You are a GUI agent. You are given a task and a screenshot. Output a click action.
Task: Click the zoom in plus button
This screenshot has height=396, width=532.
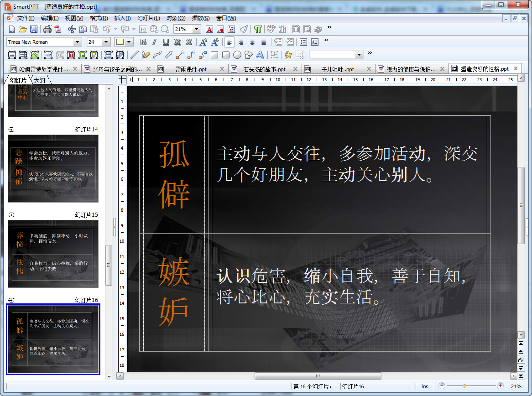coord(500,386)
